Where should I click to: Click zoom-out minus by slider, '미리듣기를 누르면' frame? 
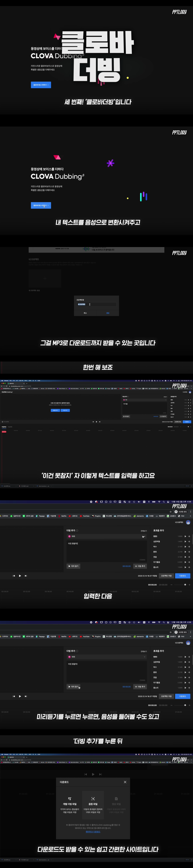coord(171,705)
